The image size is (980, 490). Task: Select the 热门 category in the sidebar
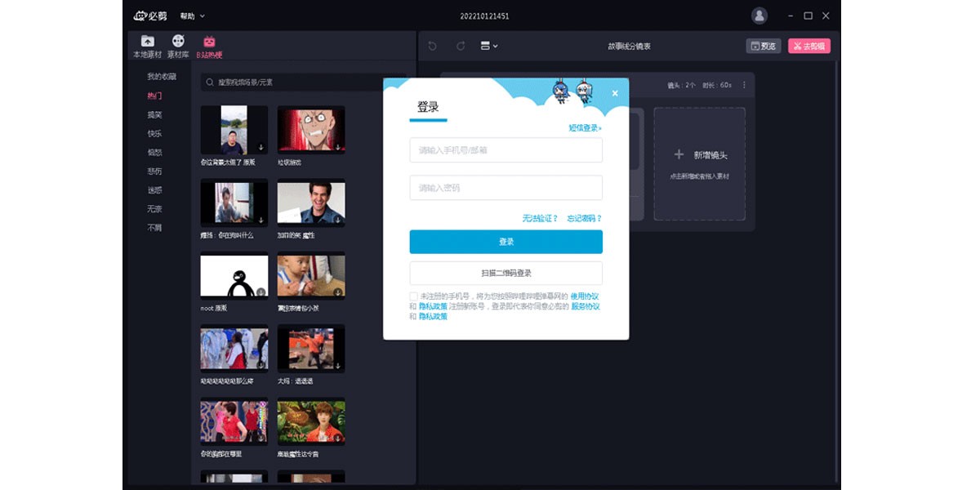click(x=154, y=96)
